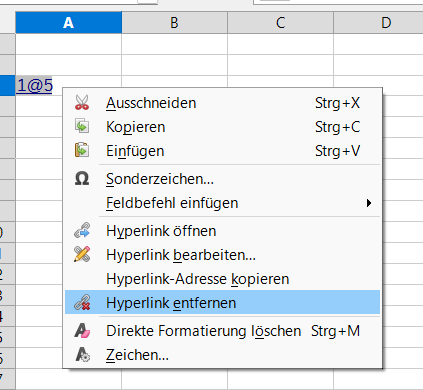423x390 pixels.
Task: Click the omega icon for Sonderzeichen
Action: (82, 178)
